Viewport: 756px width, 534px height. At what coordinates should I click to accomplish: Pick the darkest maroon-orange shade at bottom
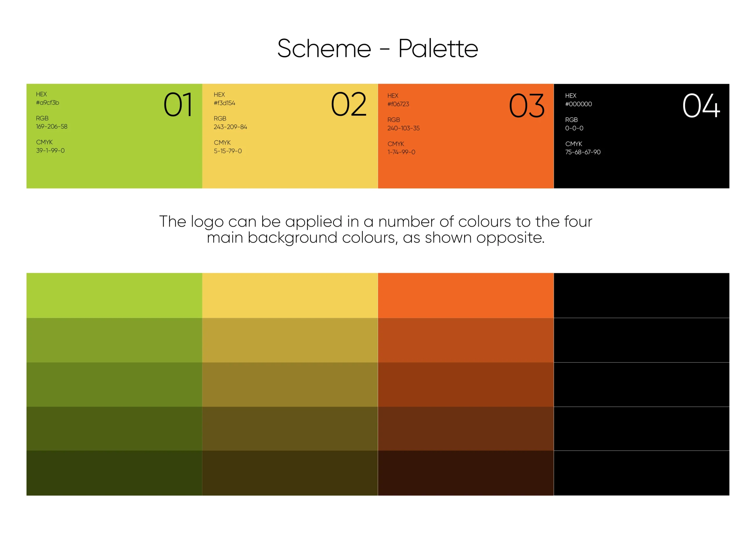pyautogui.click(x=466, y=473)
